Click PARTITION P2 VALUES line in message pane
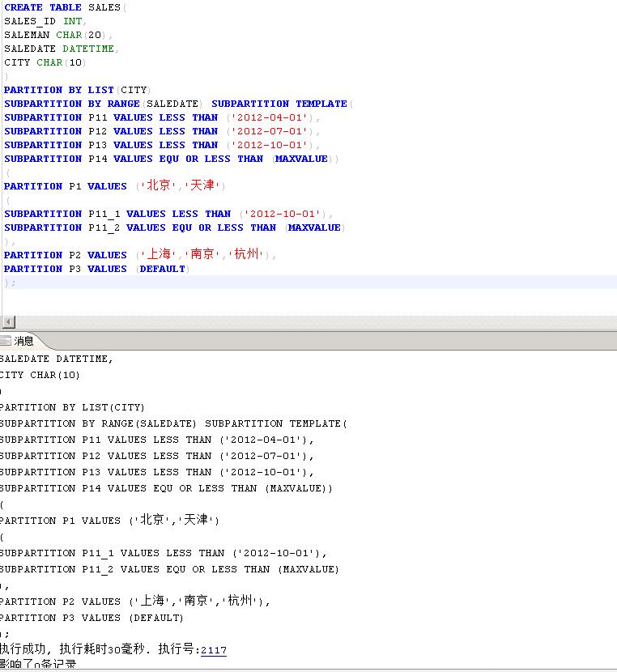 coord(135,602)
